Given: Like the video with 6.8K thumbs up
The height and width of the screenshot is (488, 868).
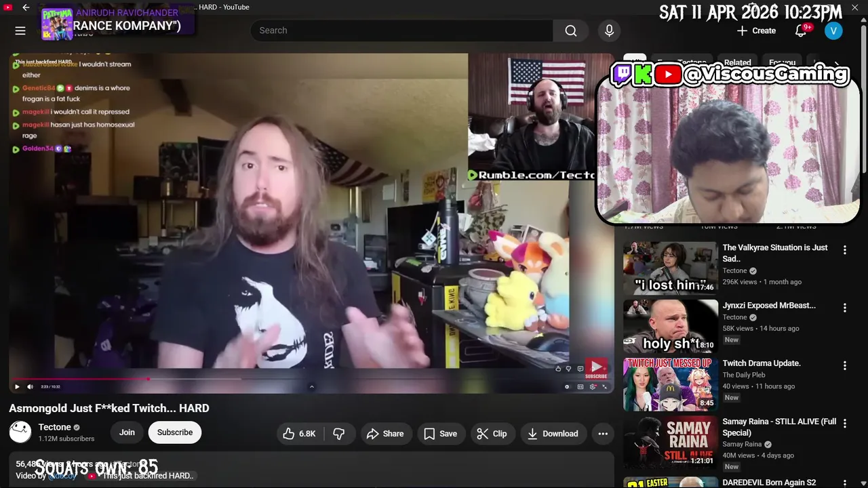Looking at the screenshot, I should [300, 434].
